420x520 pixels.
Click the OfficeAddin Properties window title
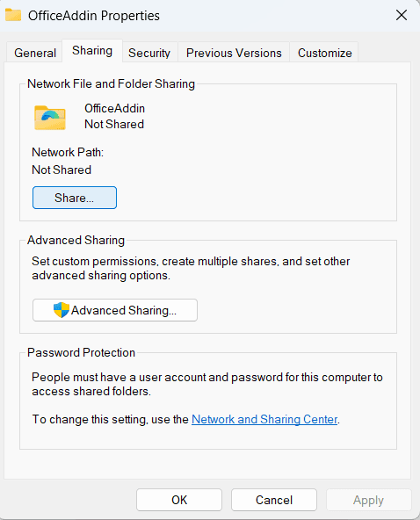coord(94,16)
